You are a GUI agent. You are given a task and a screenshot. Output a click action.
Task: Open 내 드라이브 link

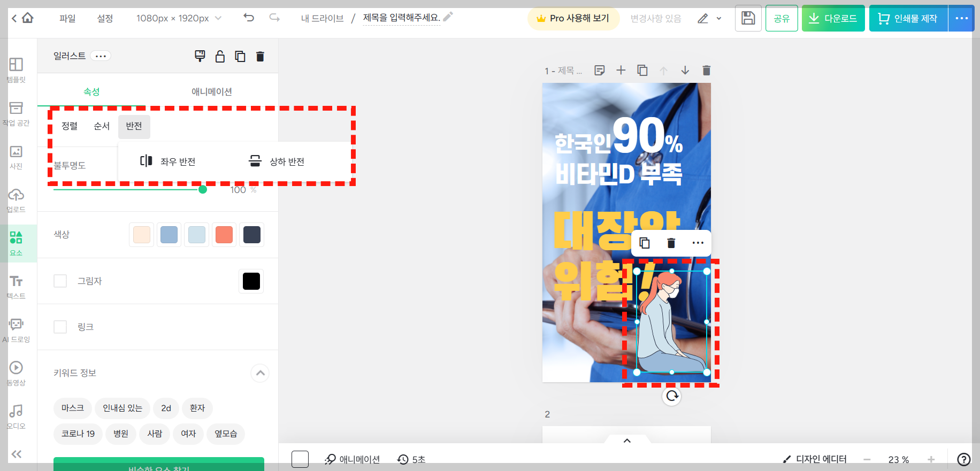click(322, 18)
